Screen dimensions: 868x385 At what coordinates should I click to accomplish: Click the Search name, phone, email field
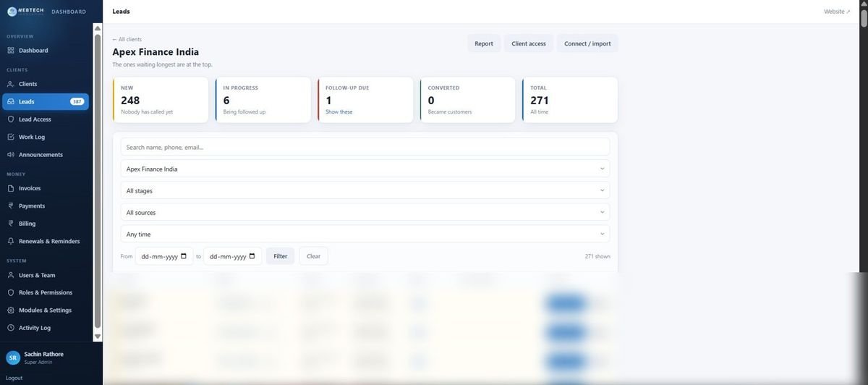click(365, 147)
